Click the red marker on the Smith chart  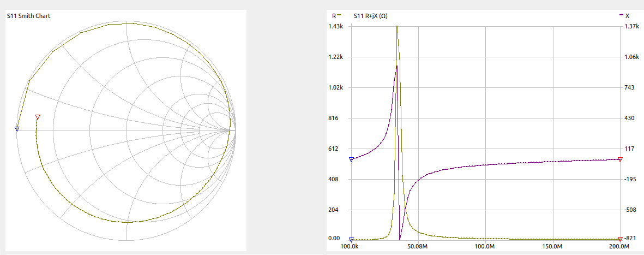38,117
